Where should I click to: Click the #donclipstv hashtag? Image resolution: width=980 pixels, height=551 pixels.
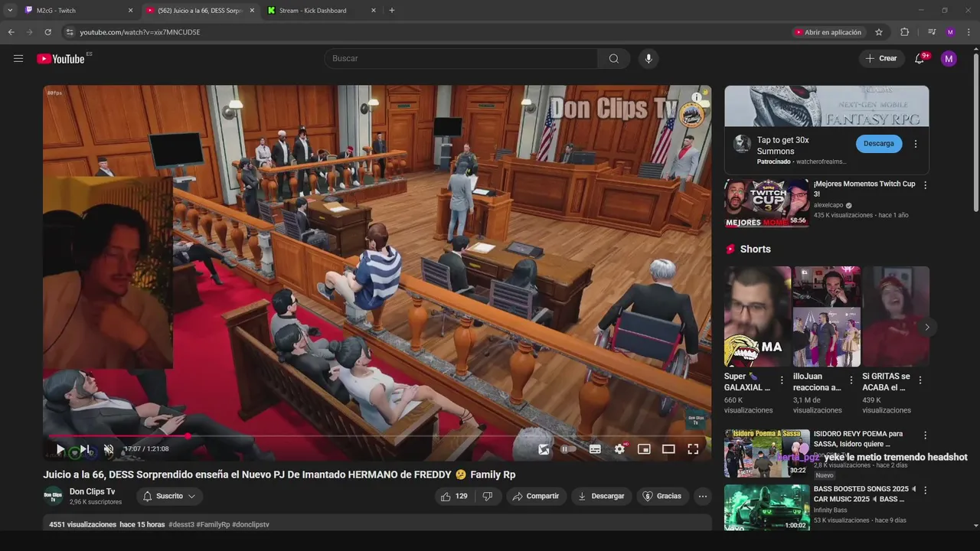point(250,525)
